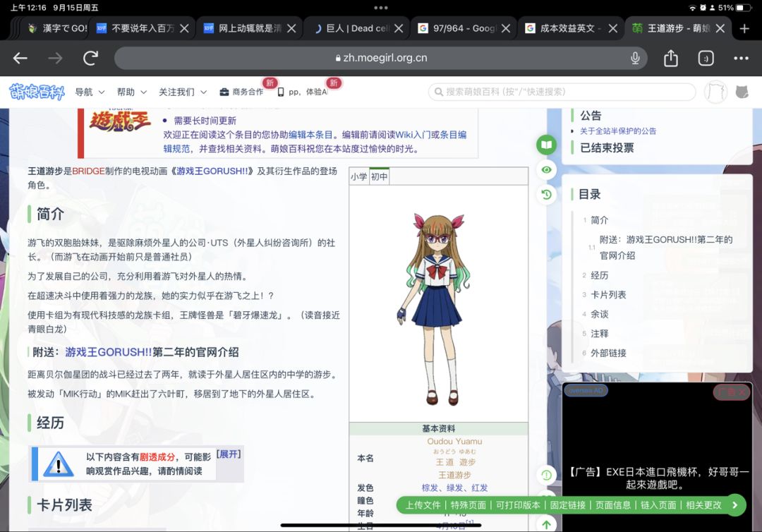
Task: Click the browser forward arrow
Action: (55, 59)
